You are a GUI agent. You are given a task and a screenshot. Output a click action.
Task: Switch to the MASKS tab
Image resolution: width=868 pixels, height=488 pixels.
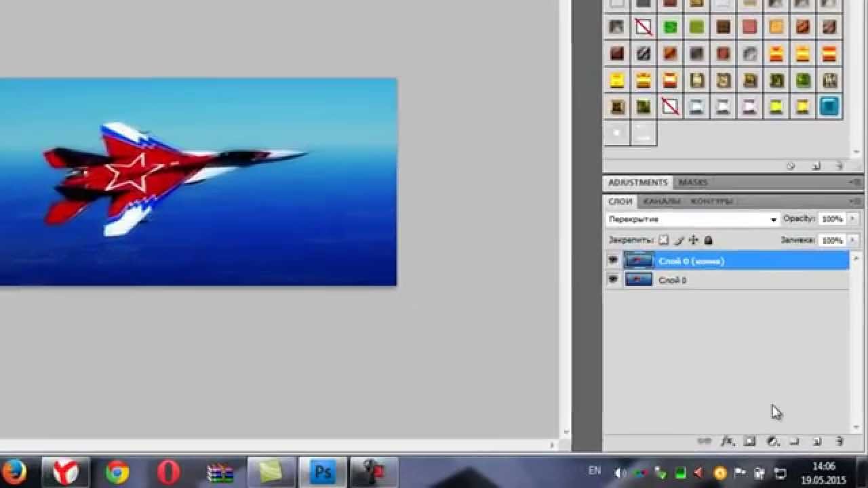(x=693, y=182)
